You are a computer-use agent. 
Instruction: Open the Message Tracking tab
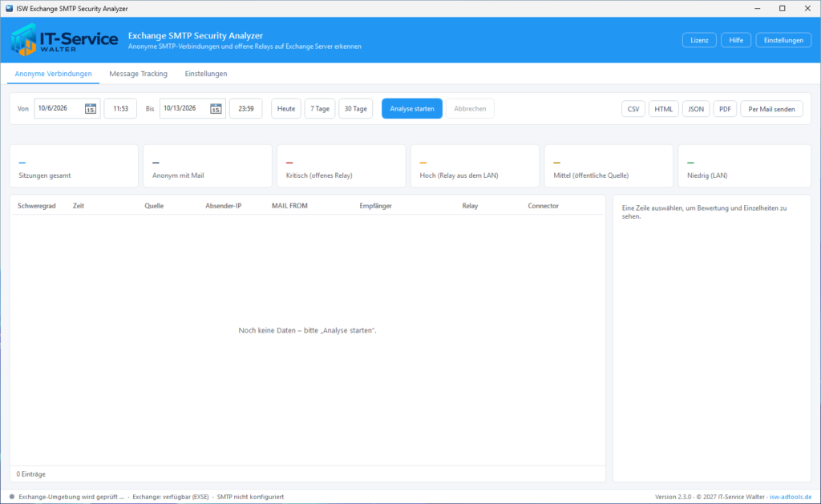click(x=138, y=74)
